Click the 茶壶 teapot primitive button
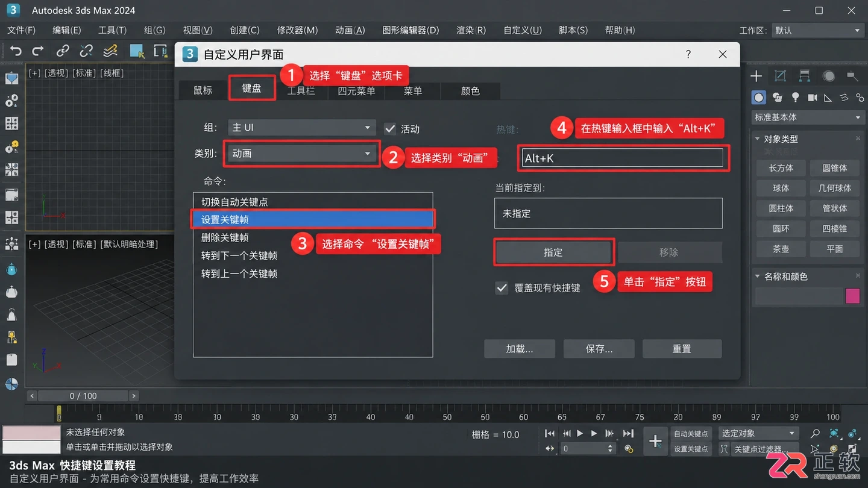This screenshot has height=488, width=868. [781, 249]
